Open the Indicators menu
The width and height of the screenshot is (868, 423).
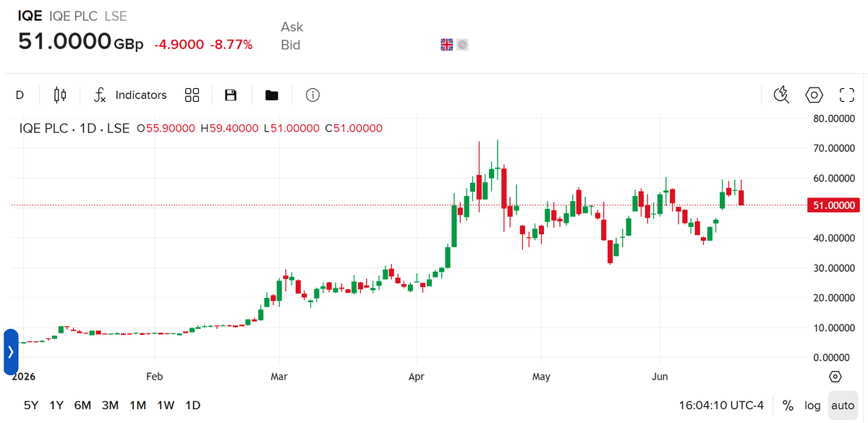(131, 95)
